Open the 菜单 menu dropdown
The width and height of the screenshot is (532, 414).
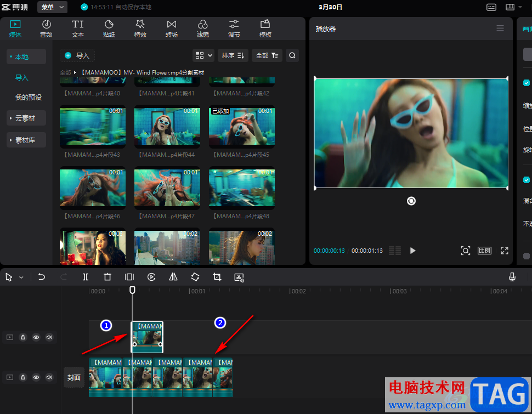pos(52,7)
